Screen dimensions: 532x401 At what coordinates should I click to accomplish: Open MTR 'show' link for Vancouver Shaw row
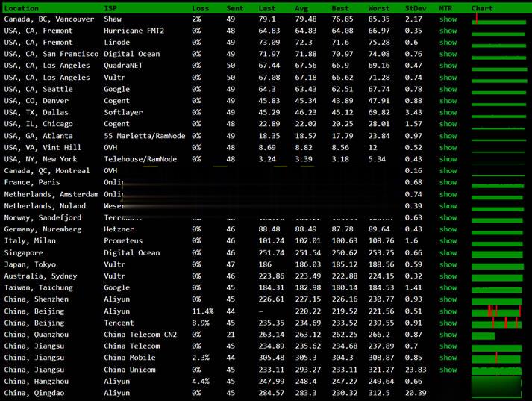[448, 19]
